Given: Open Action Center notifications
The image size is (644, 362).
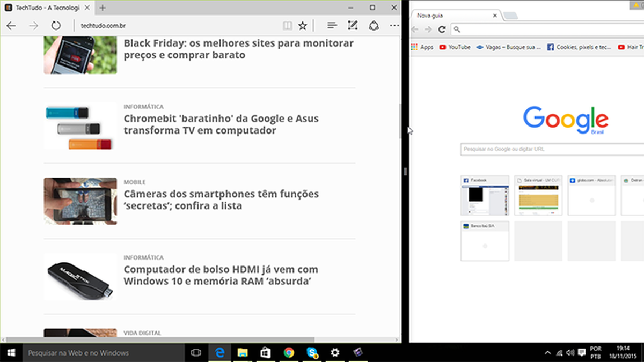Looking at the screenshot, I should tap(582, 352).
